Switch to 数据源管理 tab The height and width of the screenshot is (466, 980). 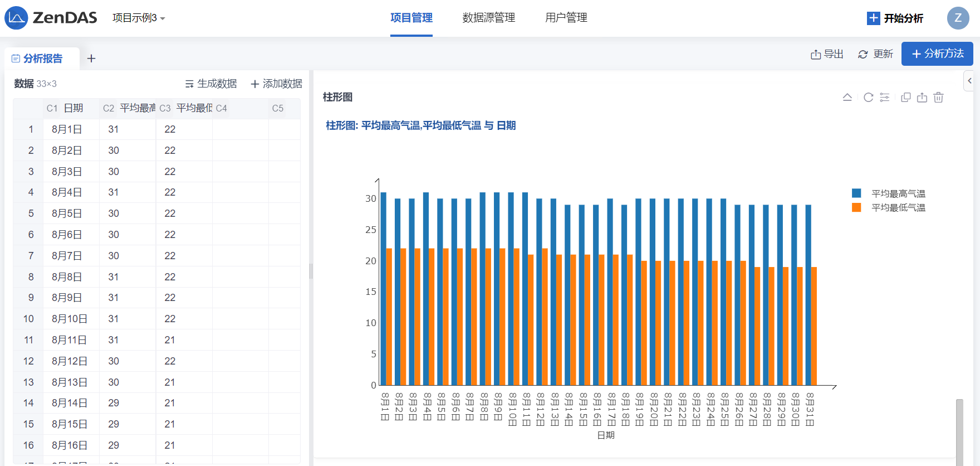(488, 18)
